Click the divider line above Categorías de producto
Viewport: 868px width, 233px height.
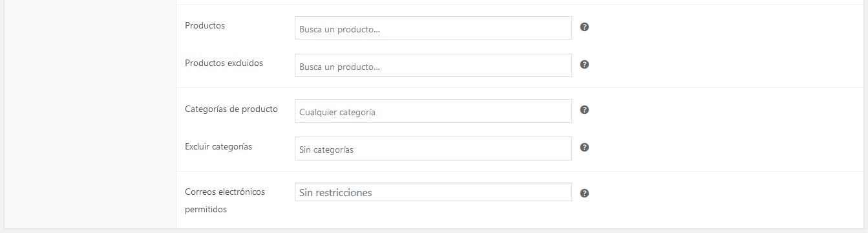click(520, 87)
